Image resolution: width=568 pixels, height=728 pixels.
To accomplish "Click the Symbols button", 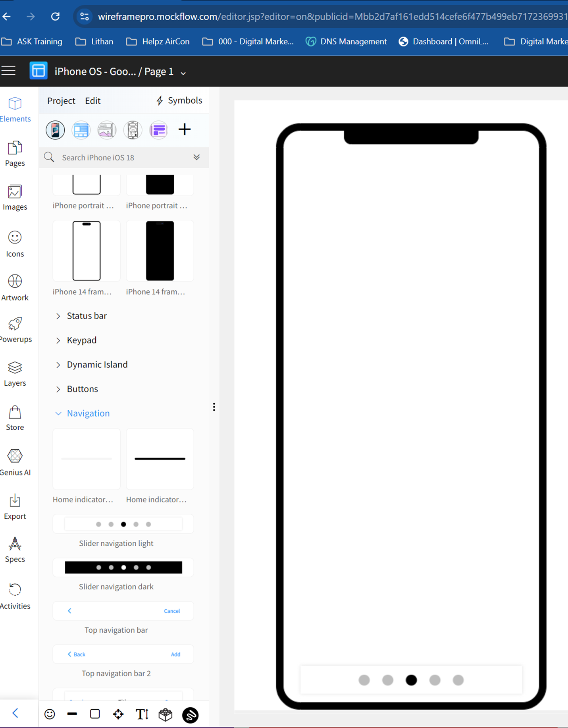I will click(179, 100).
